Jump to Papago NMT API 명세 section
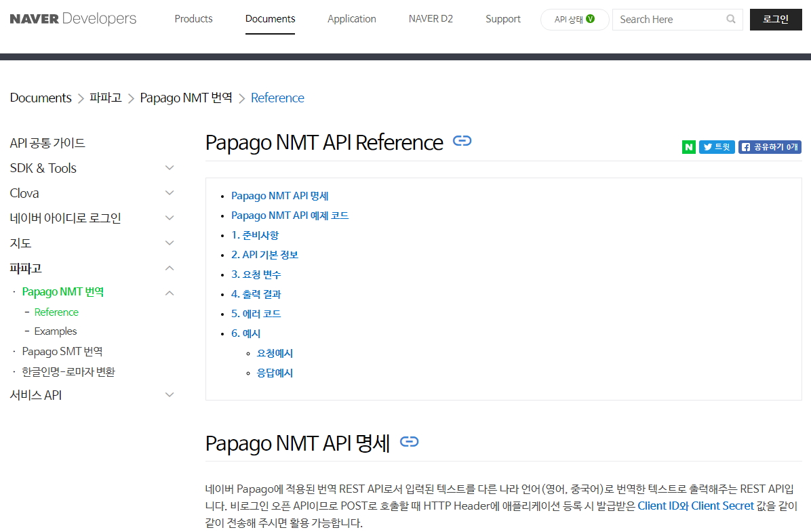Viewport: 811px width, 532px height. [280, 196]
